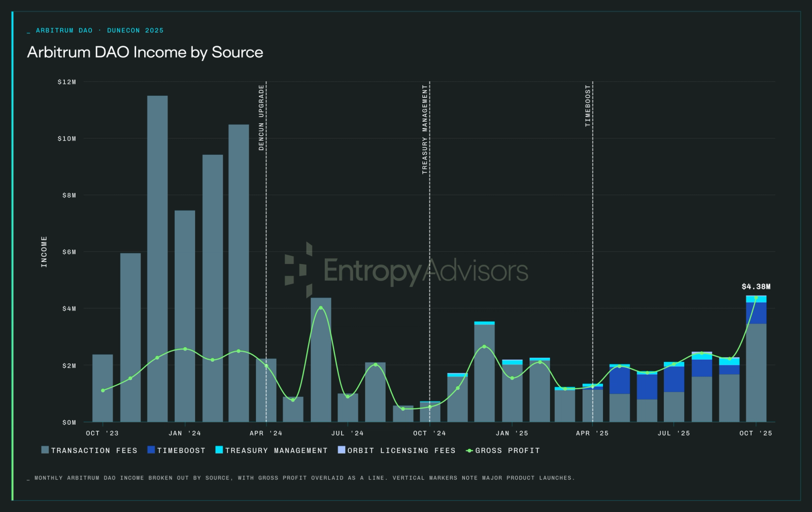Click the "JUL '25" x-axis label
The width and height of the screenshot is (812, 512).
(674, 433)
